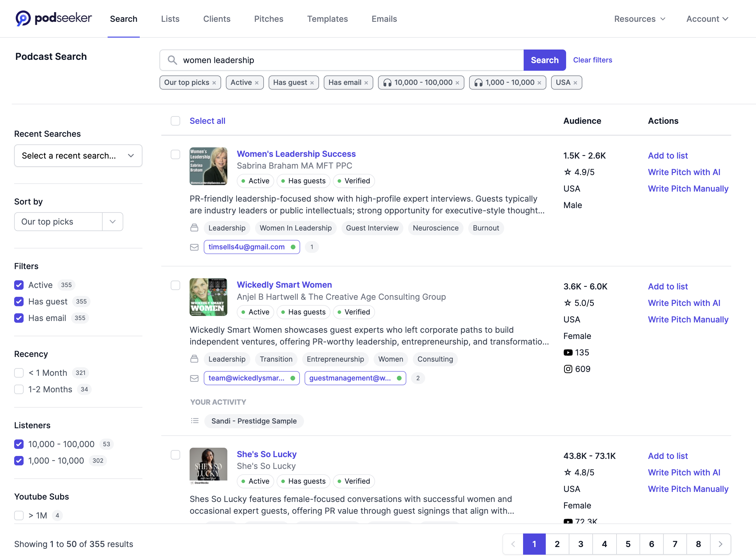Click the envelope icon beside timsells4u@gmail.com
This screenshot has width=756, height=560.
click(x=195, y=247)
